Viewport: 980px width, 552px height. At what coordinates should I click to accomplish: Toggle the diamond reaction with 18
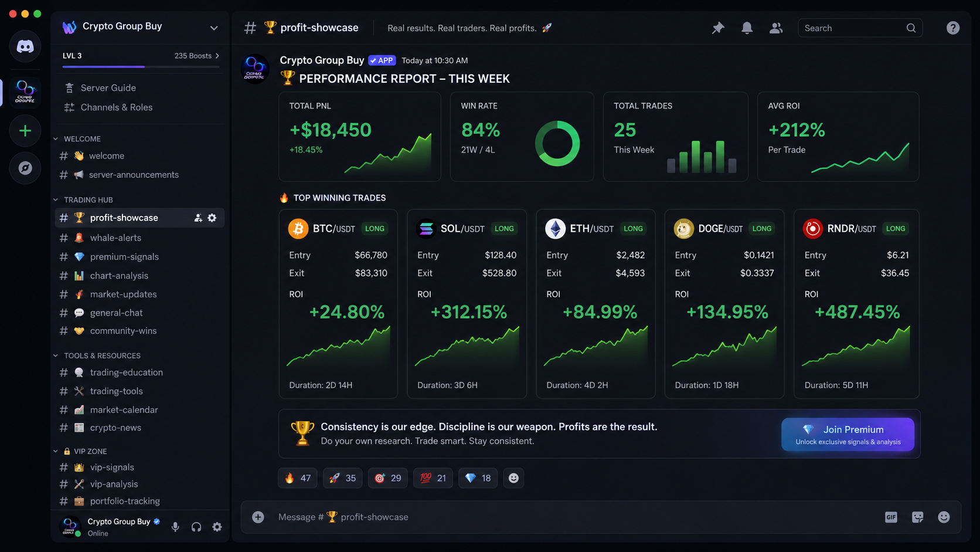pyautogui.click(x=478, y=478)
